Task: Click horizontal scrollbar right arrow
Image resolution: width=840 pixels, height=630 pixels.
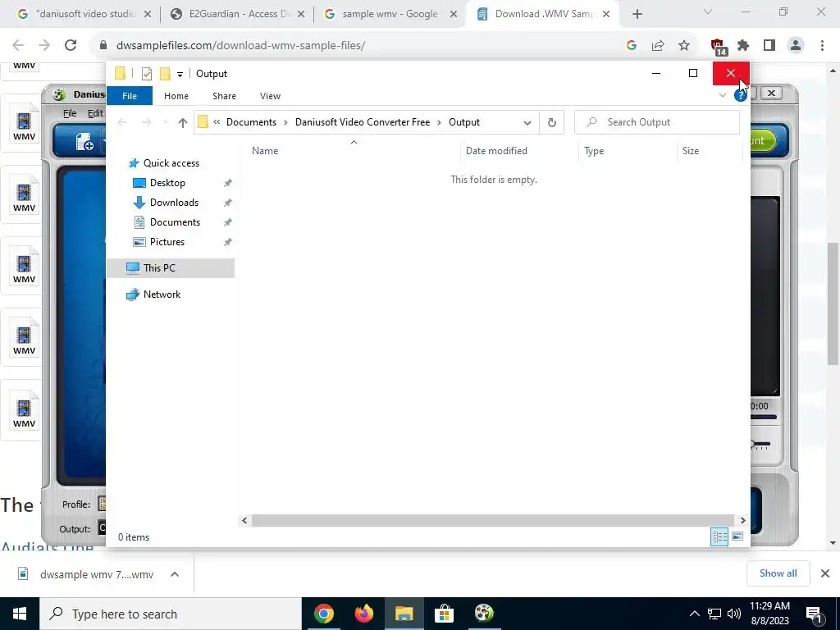Action: coord(742,520)
